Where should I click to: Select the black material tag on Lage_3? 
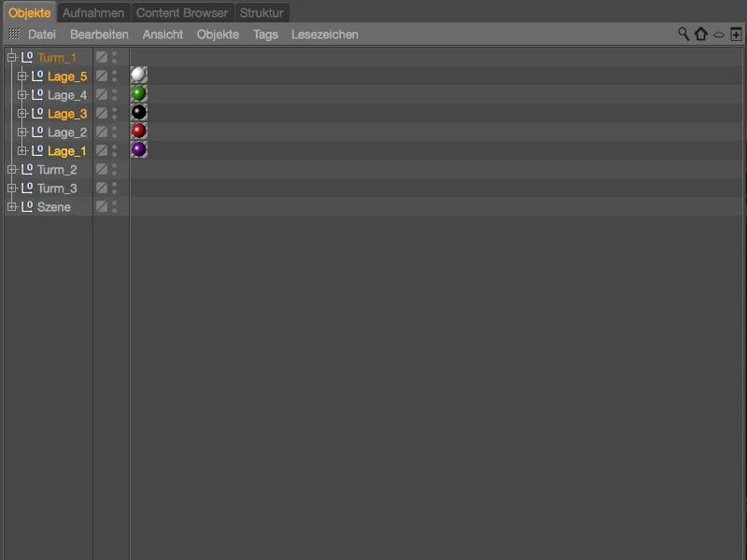click(x=138, y=112)
